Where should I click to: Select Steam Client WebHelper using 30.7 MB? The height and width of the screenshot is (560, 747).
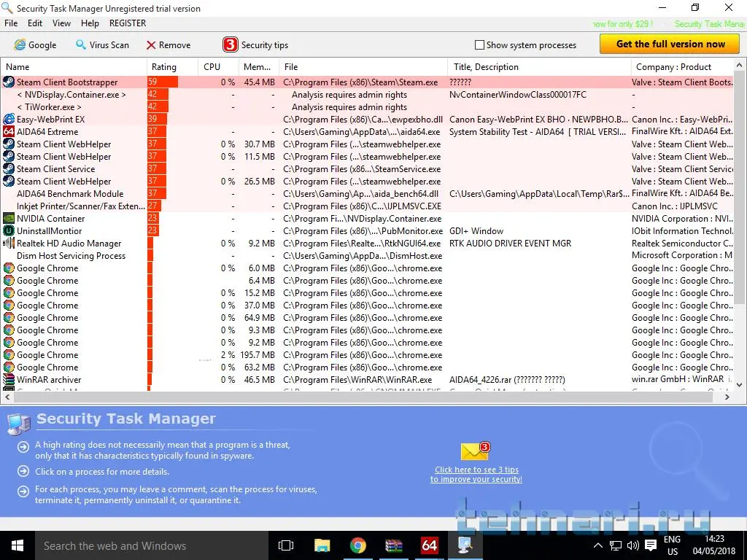click(368, 144)
